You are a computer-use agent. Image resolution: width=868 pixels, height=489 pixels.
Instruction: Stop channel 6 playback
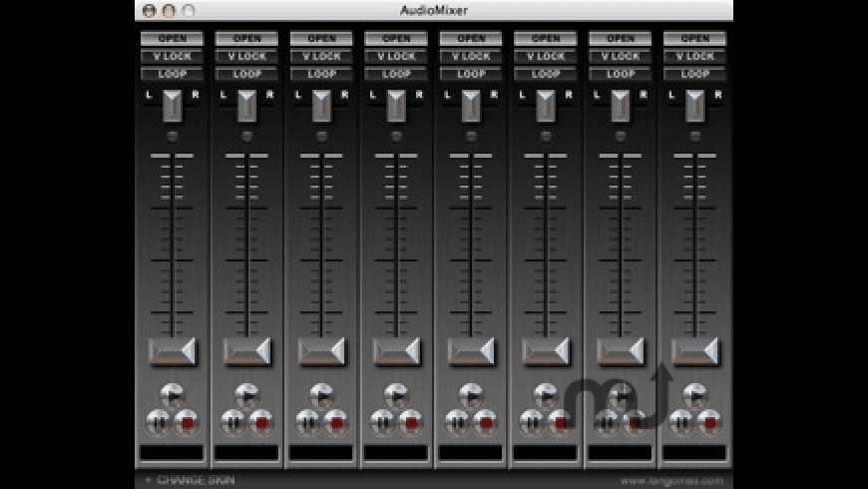click(x=561, y=422)
